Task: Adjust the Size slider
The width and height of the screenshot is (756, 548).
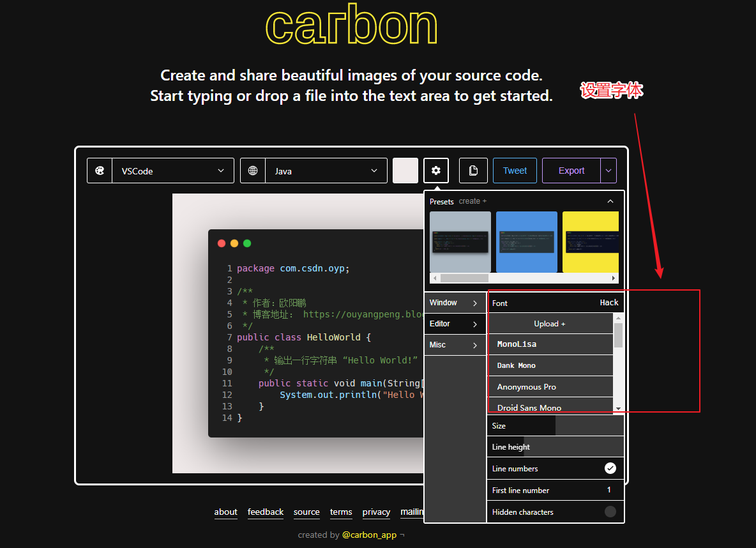Action: [x=556, y=426]
